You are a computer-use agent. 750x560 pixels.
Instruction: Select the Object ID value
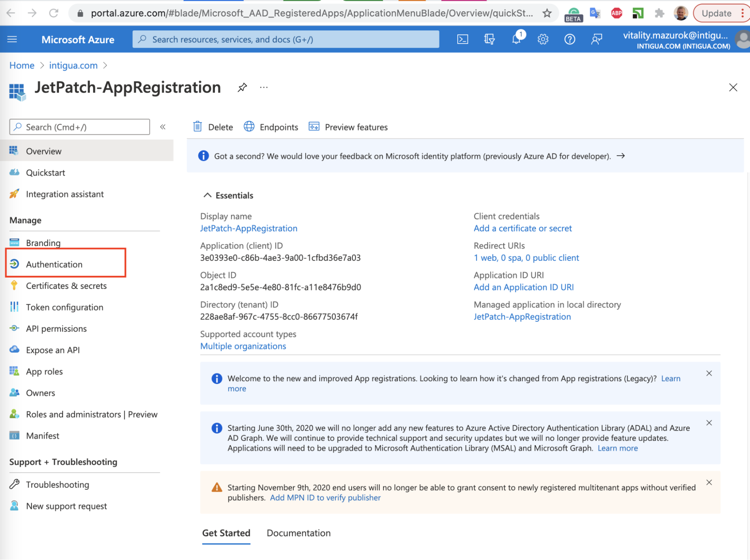[280, 287]
